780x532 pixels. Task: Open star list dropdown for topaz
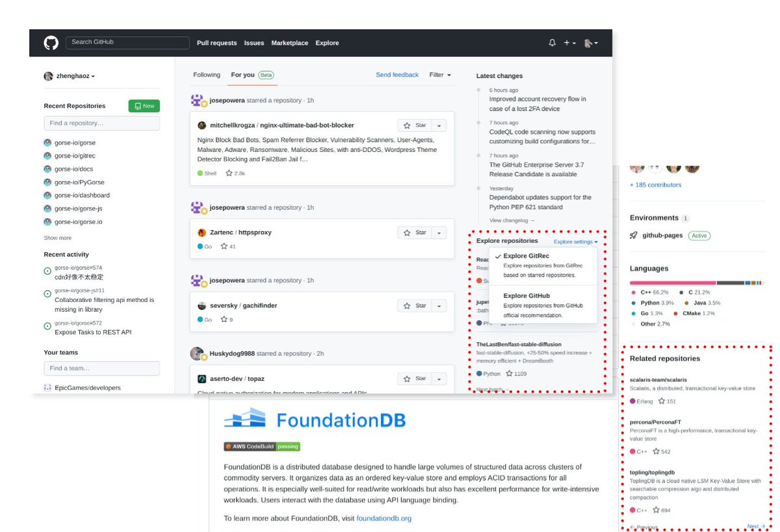click(x=439, y=379)
